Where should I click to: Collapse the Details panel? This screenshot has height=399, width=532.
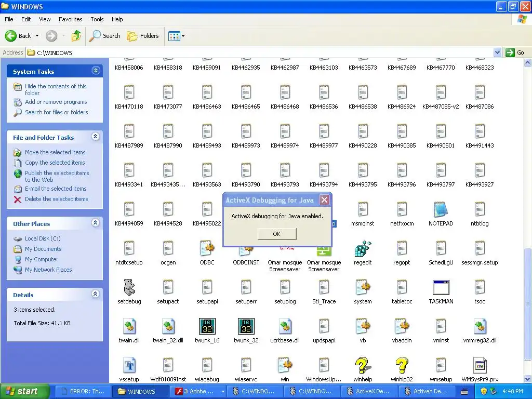click(96, 294)
